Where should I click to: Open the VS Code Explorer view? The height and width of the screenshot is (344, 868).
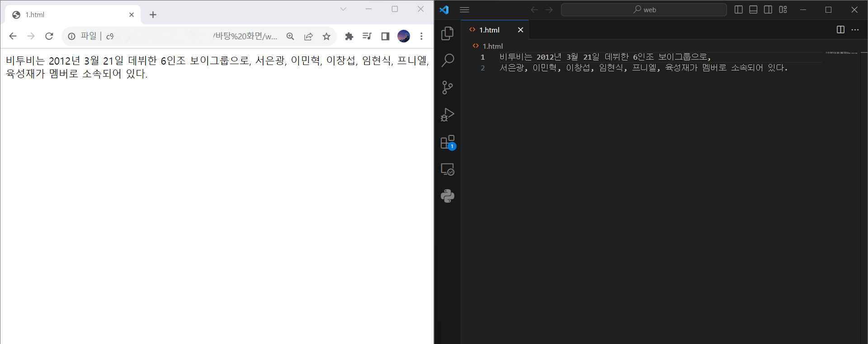(448, 33)
